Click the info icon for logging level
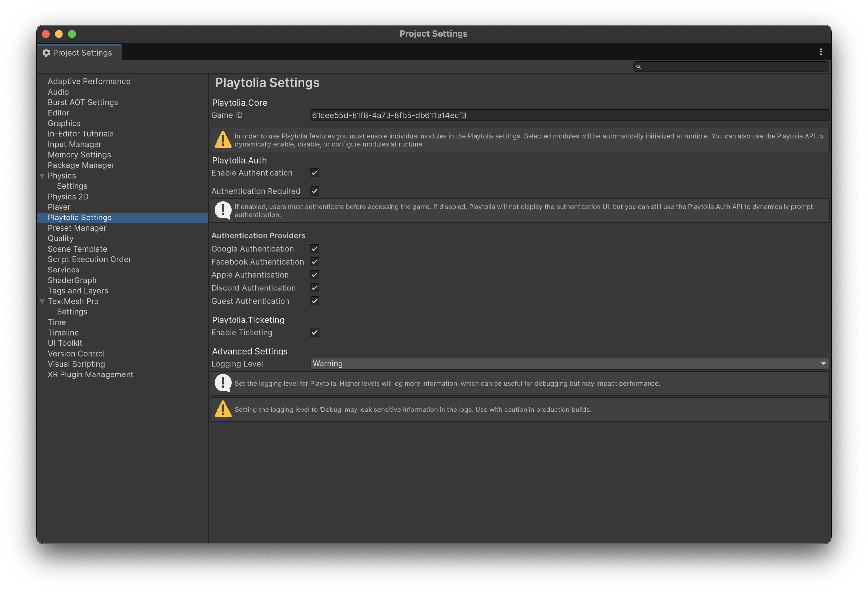 click(223, 383)
